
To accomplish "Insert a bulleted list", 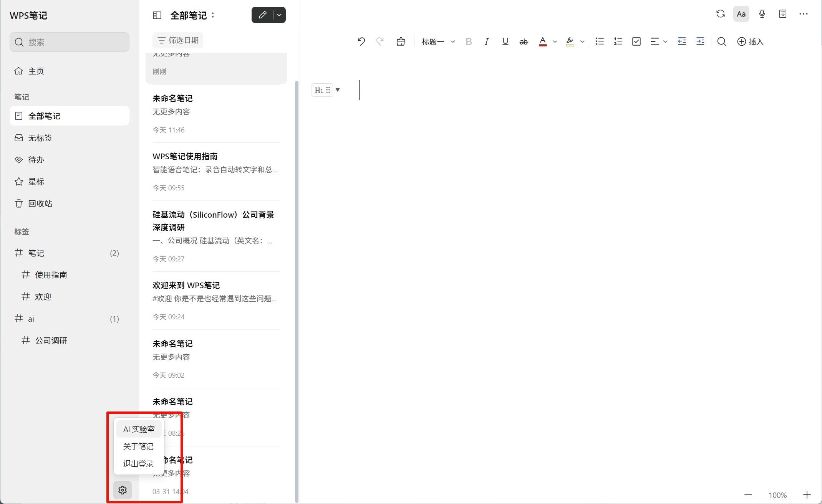I will (x=599, y=41).
